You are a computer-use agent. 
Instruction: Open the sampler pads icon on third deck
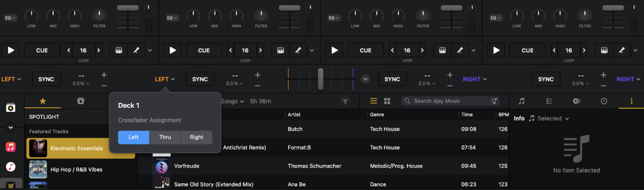tap(442, 50)
